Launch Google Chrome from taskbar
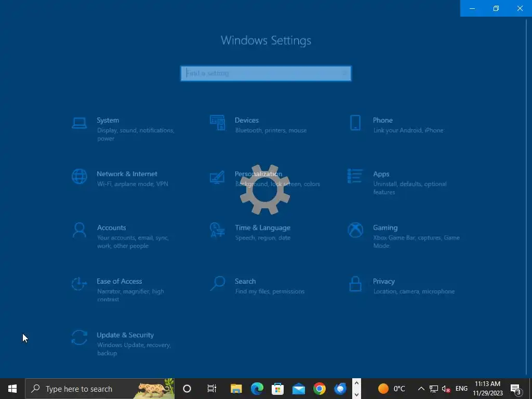 320,389
